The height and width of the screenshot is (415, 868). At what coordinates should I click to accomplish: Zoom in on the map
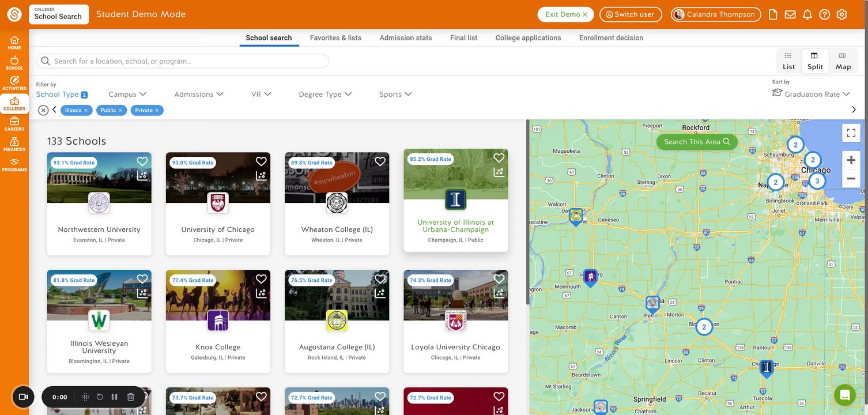(x=851, y=160)
